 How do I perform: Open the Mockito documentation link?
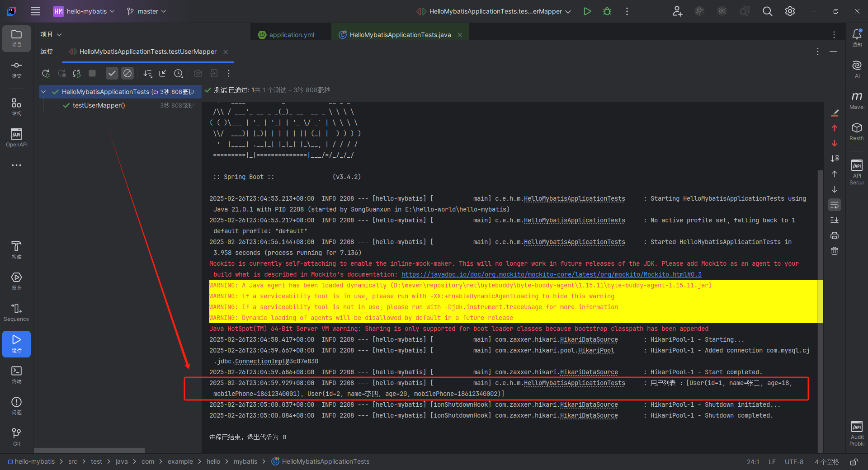[x=551, y=274]
